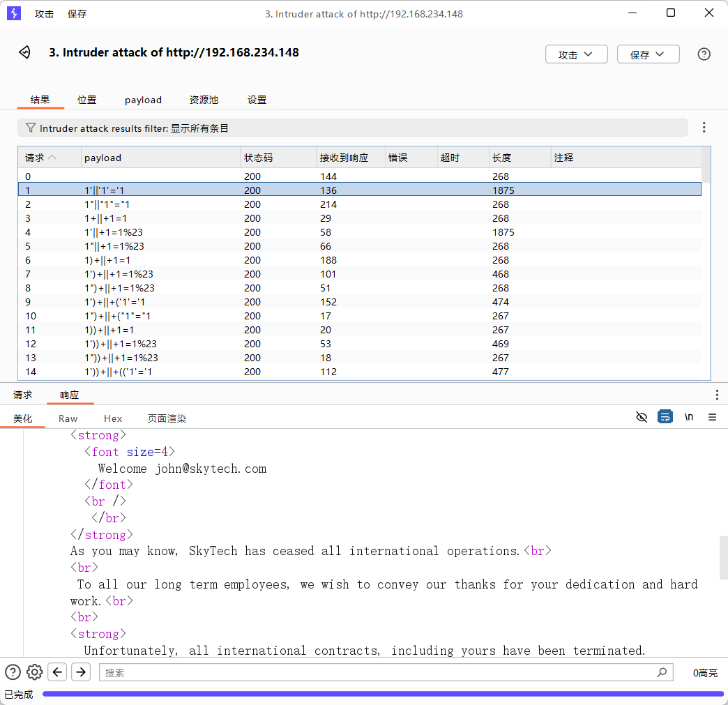Image resolution: width=728 pixels, height=705 pixels.
Task: Select row with payload 1')+||+1=1%23
Action: (x=360, y=273)
